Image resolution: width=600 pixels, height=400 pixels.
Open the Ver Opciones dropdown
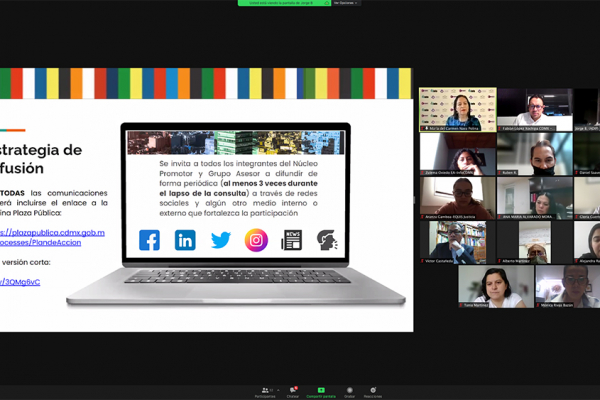point(346,3)
